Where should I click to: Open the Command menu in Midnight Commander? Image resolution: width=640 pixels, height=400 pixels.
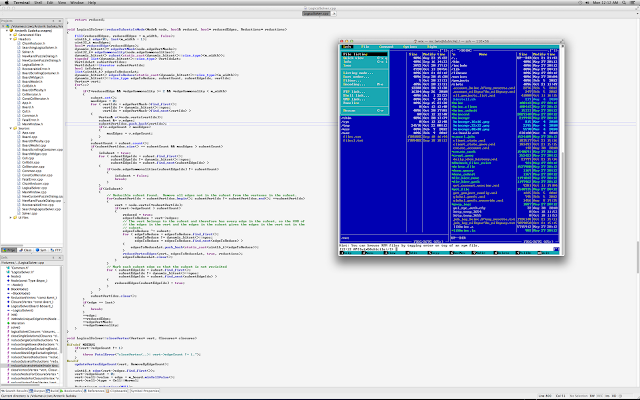tap(386, 47)
